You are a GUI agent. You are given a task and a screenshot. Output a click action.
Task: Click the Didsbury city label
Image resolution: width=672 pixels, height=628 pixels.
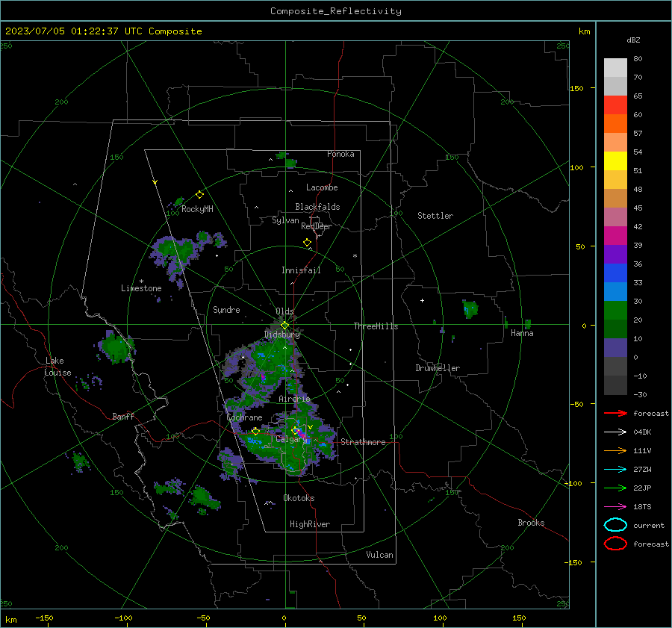(x=282, y=335)
